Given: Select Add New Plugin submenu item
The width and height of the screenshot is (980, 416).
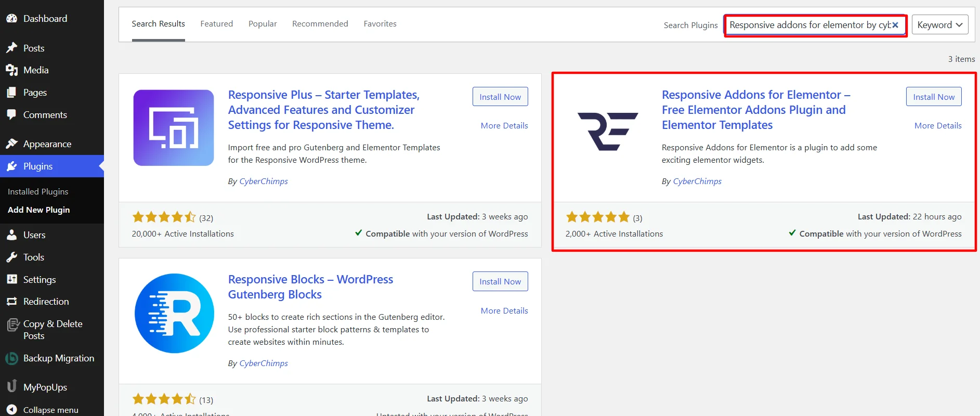Looking at the screenshot, I should [38, 210].
